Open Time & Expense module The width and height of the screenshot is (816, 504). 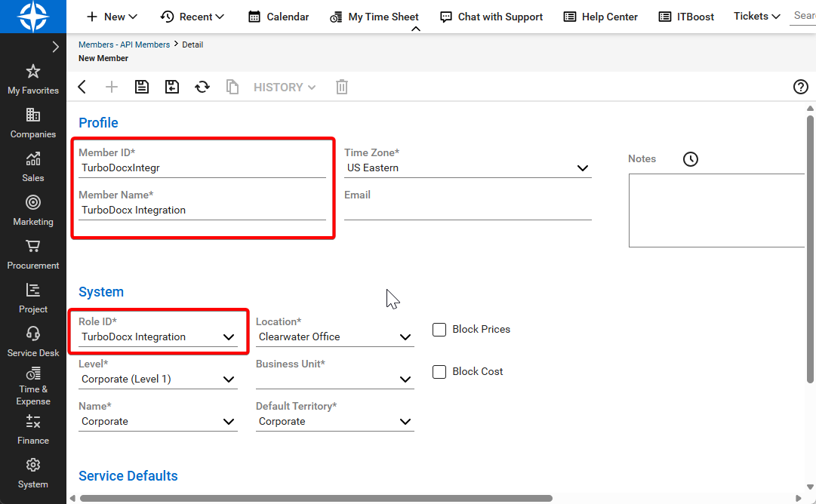pyautogui.click(x=33, y=386)
